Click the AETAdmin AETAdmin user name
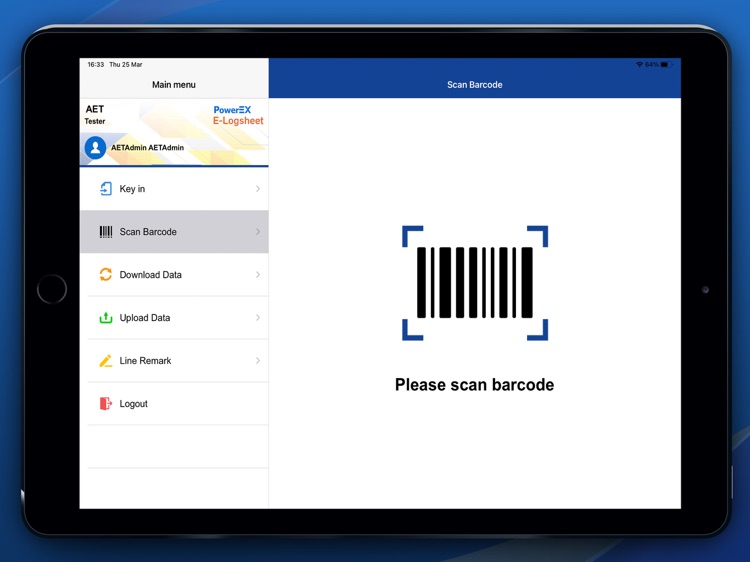The image size is (750, 562). 147,148
